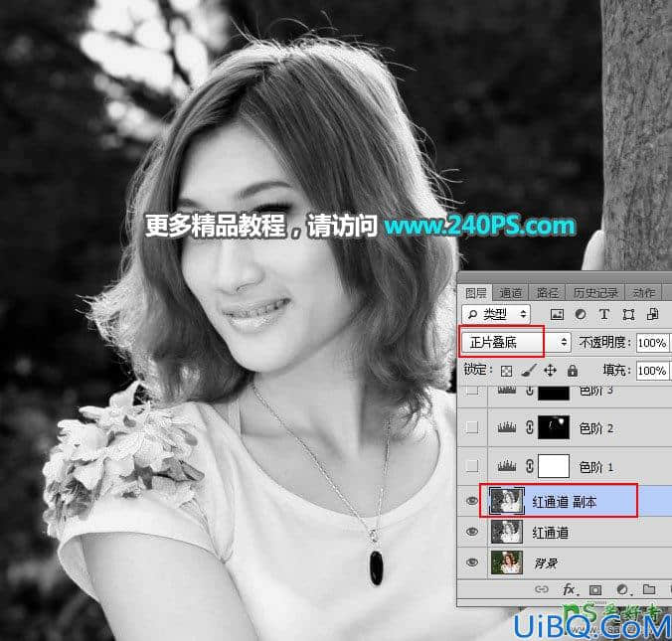Select the 红通道 layer name
The width and height of the screenshot is (672, 641).
[x=551, y=533]
